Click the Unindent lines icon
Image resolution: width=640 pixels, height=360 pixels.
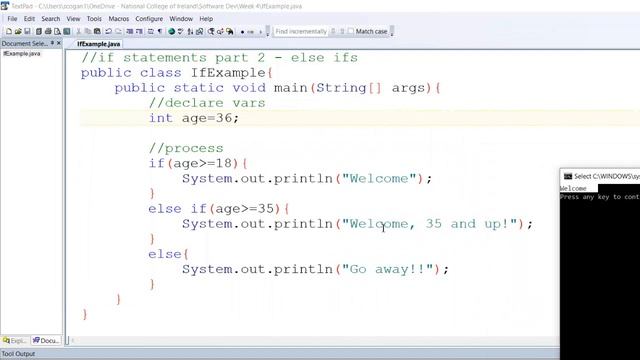coord(139,31)
